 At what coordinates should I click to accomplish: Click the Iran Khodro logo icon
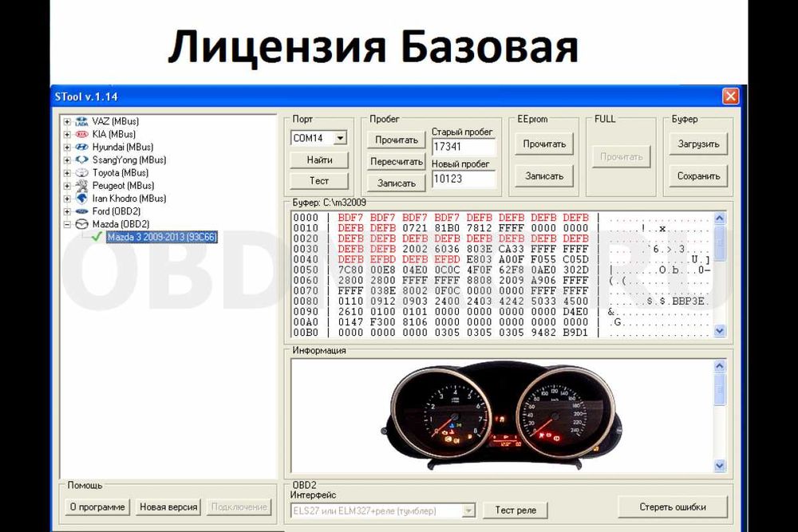click(81, 199)
